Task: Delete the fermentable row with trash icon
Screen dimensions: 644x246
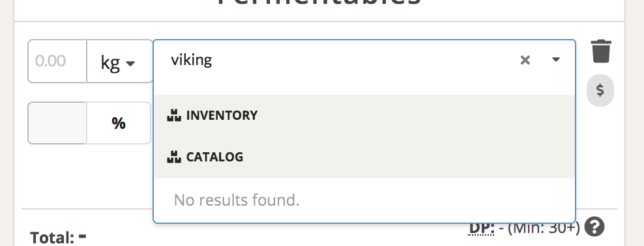Action: (x=601, y=51)
